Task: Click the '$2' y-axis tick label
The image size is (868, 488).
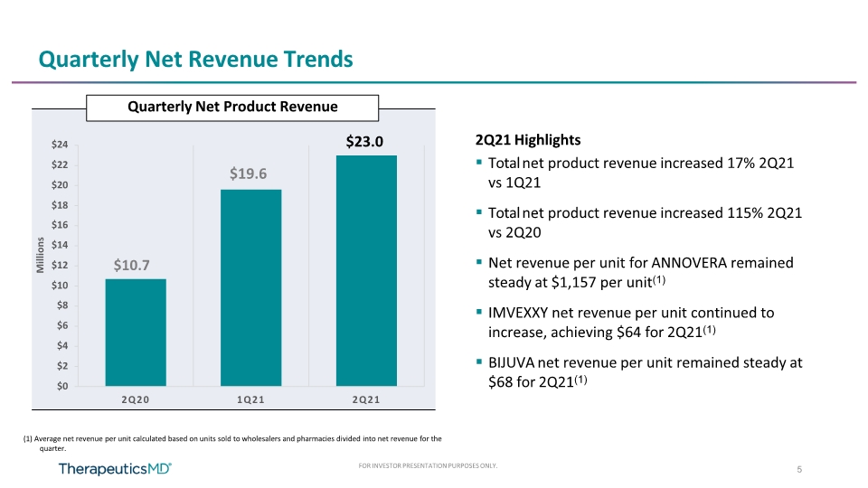Action: [x=62, y=366]
